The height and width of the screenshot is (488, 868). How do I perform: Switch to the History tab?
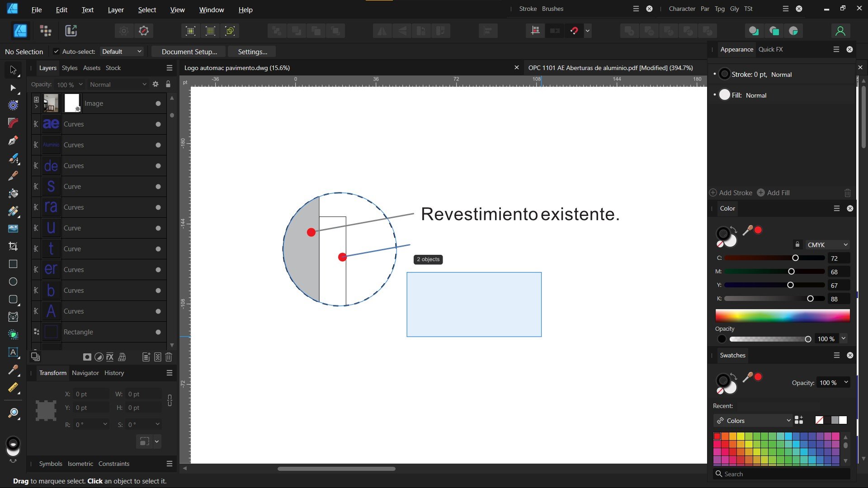[114, 373]
